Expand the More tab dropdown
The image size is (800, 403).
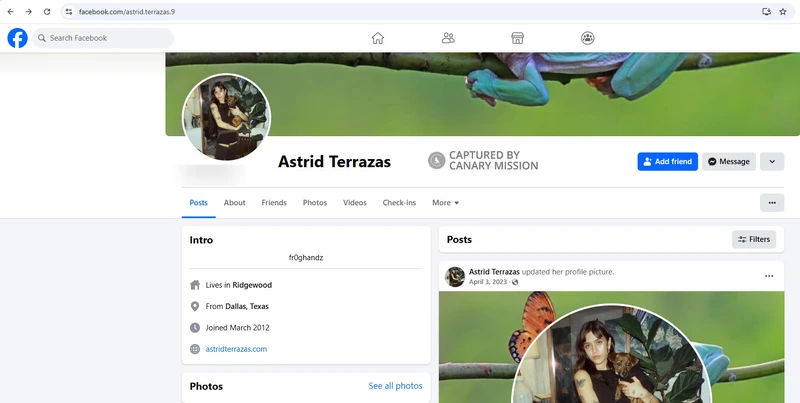pos(445,203)
